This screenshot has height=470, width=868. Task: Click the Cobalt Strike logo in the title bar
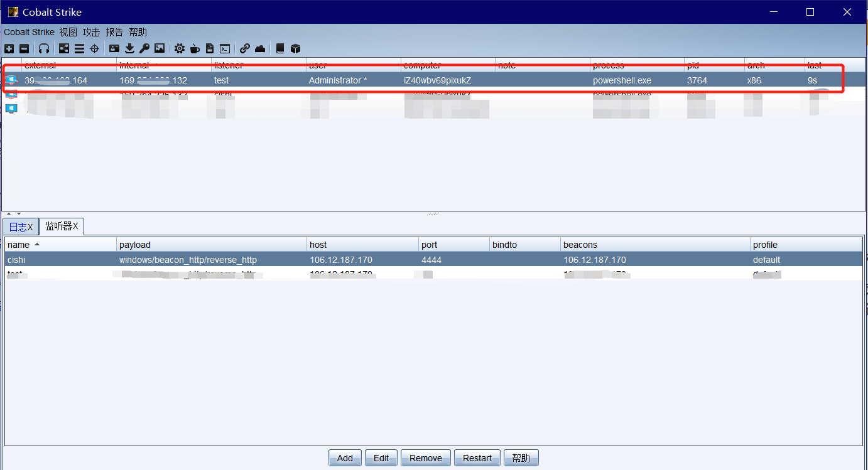pyautogui.click(x=13, y=11)
